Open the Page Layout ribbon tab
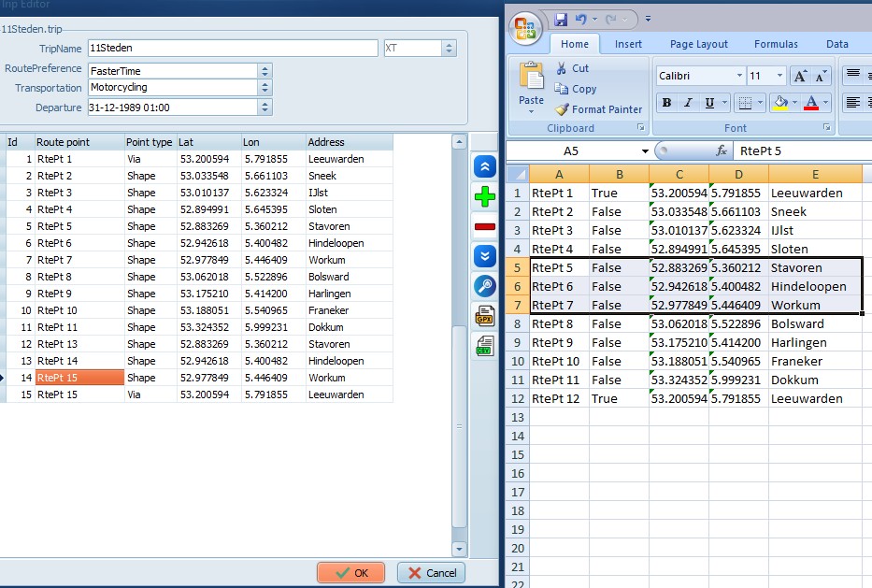 pyautogui.click(x=698, y=44)
